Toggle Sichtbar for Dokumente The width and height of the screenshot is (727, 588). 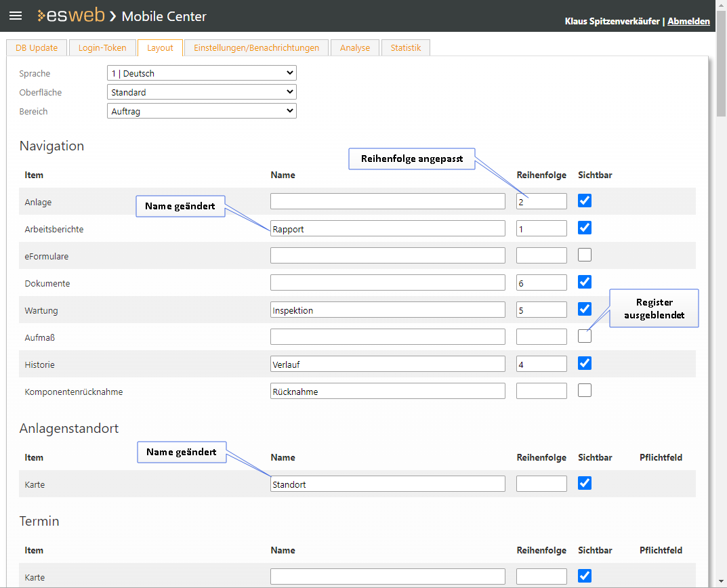[585, 282]
